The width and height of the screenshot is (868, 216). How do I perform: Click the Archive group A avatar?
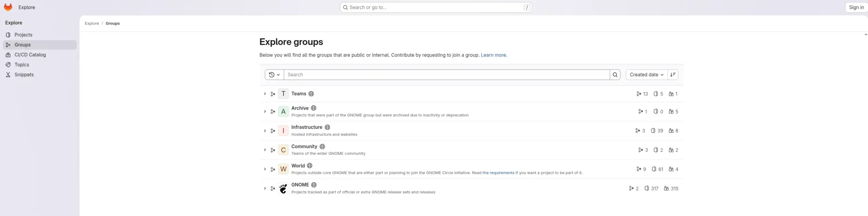tap(283, 112)
